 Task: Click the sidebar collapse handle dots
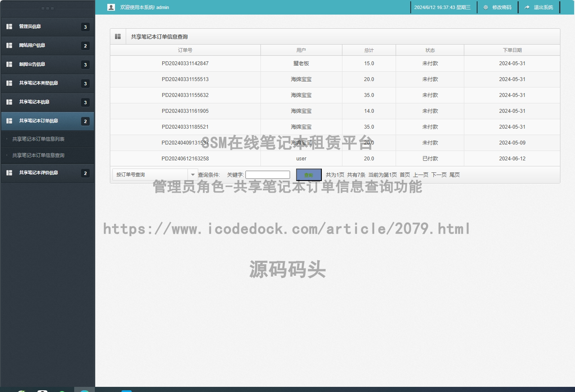click(47, 9)
